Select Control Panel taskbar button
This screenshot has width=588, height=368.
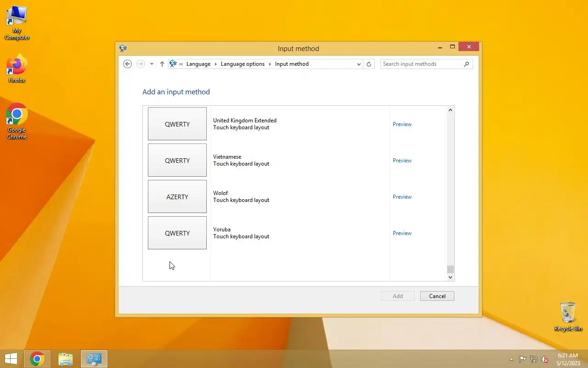[94, 359]
